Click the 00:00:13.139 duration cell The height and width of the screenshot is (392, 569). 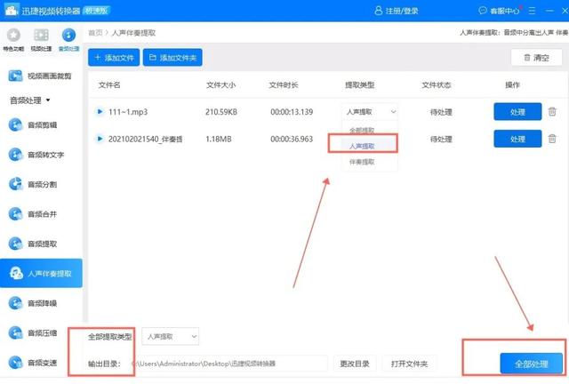click(x=292, y=112)
